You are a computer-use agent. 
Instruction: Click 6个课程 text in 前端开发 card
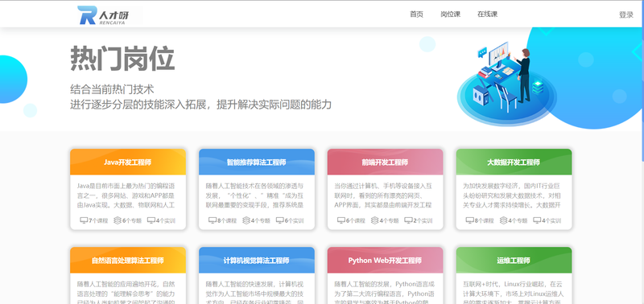[356, 220]
